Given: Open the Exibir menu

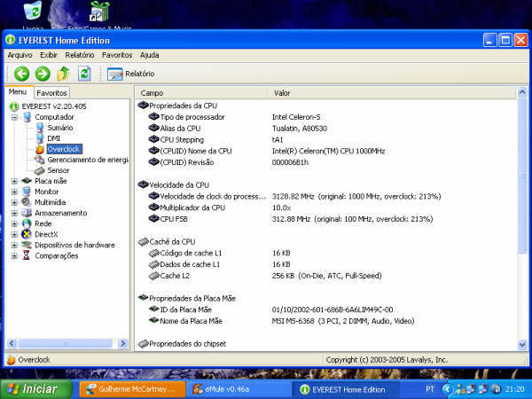Looking at the screenshot, I should pos(49,55).
